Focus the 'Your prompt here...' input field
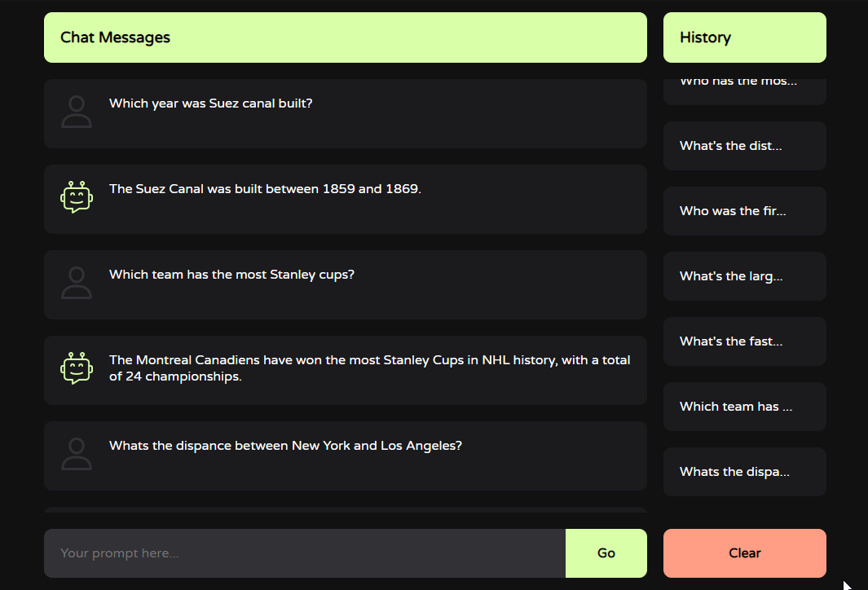This screenshot has width=868, height=590. [305, 553]
